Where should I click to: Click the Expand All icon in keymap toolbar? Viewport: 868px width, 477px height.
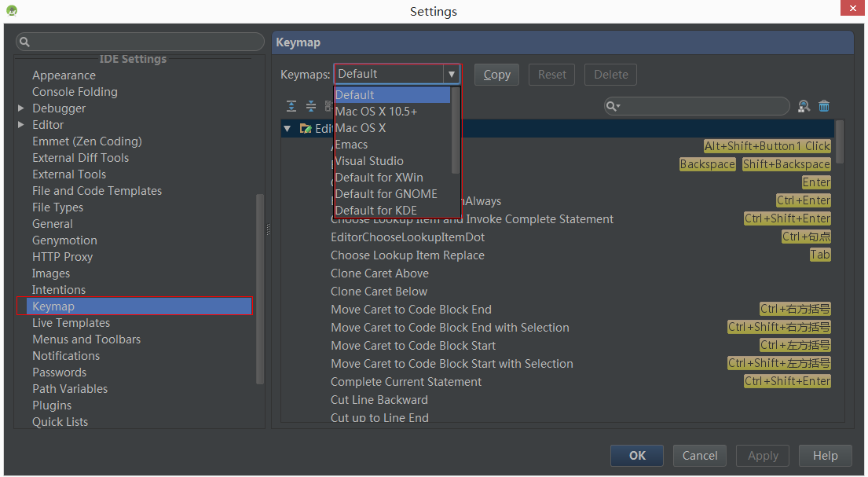pos(291,106)
